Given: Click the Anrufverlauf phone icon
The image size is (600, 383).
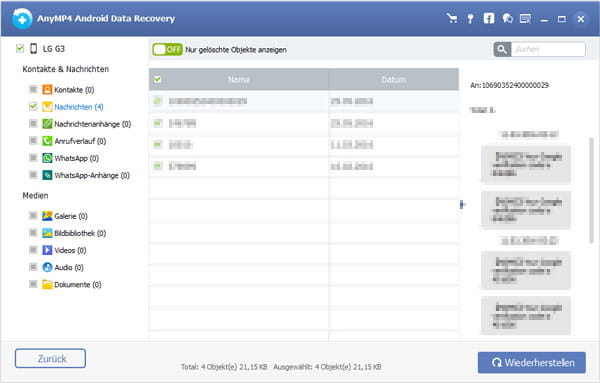Looking at the screenshot, I should 47,141.
